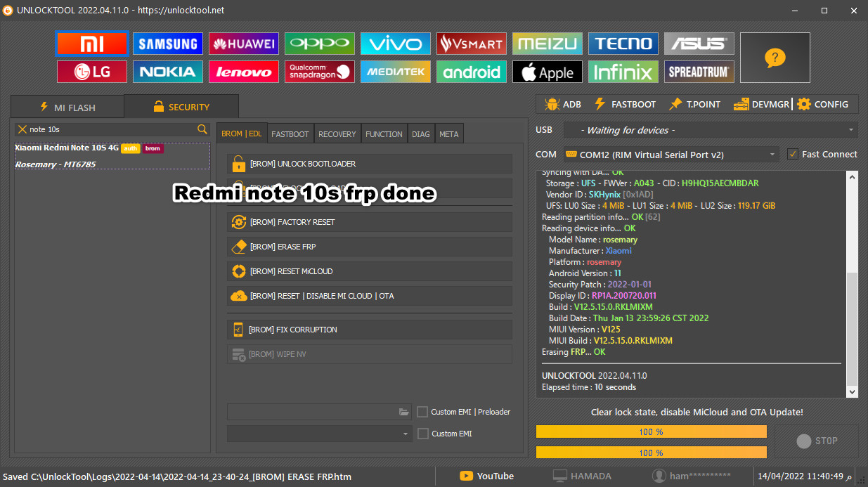
Task: Select the Samsung brand logo
Action: click(167, 44)
